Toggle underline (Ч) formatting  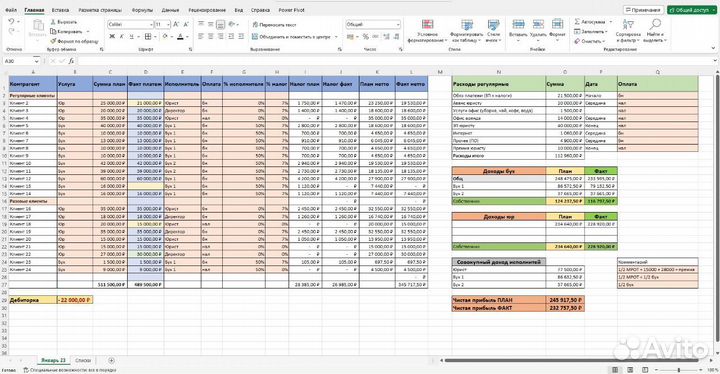[131, 36]
